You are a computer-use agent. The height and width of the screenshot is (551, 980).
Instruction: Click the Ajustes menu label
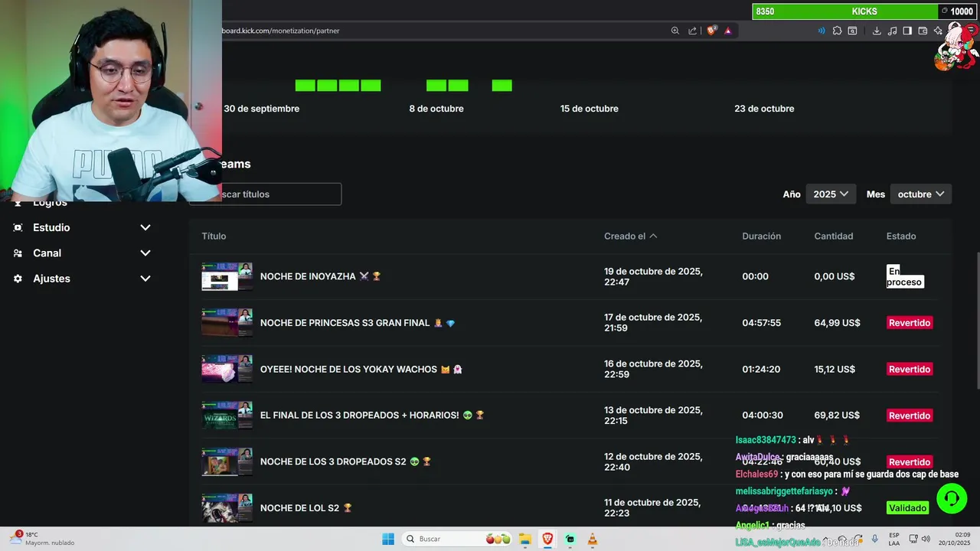tap(51, 279)
